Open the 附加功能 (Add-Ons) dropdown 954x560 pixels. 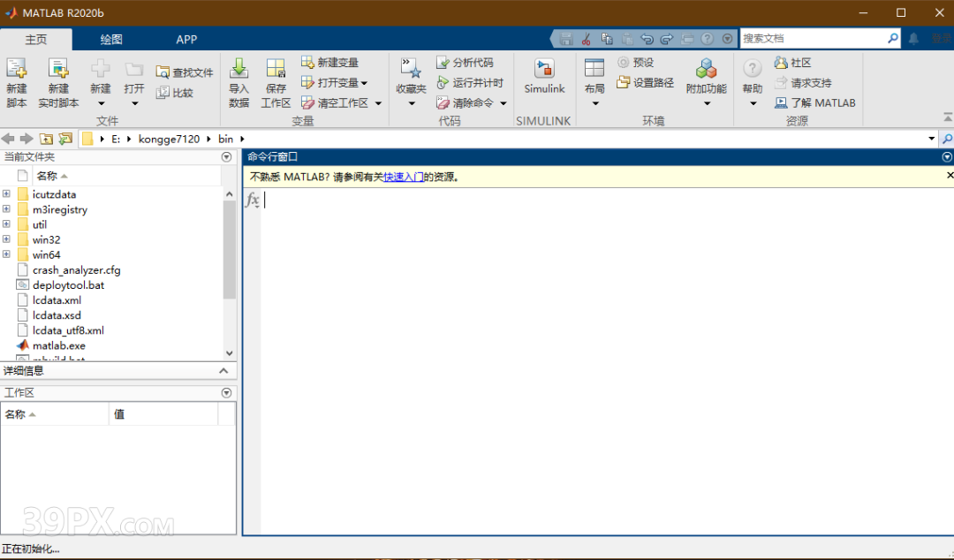point(707,83)
